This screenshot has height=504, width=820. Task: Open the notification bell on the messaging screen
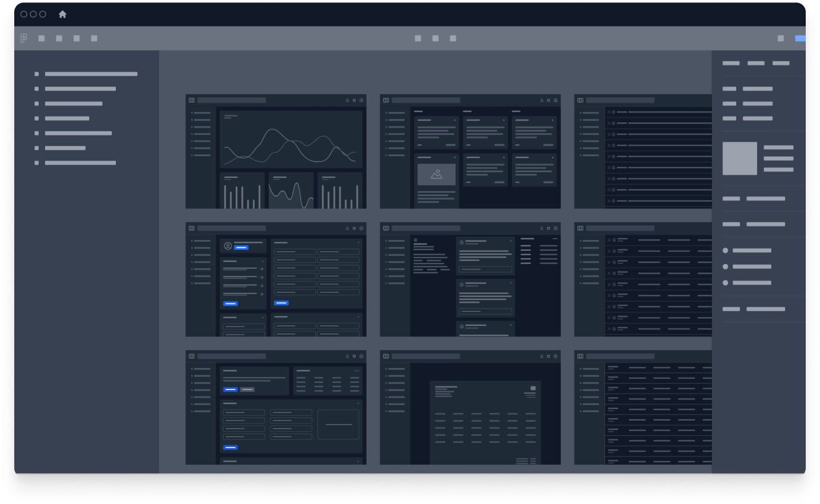(x=542, y=227)
